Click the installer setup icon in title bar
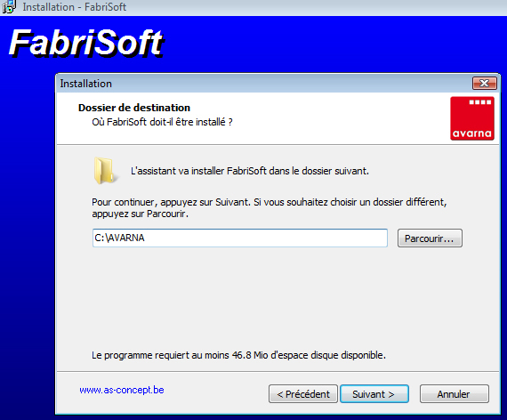This screenshot has height=420, width=507. tap(8, 7)
